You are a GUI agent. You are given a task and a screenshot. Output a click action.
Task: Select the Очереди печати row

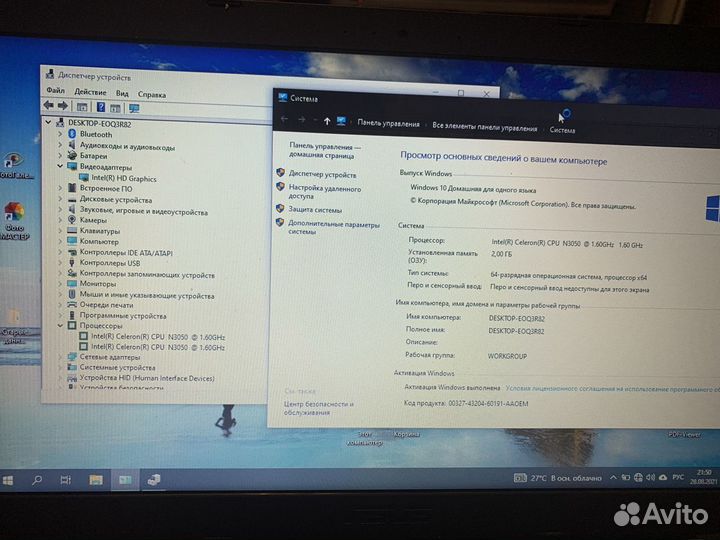(106, 305)
